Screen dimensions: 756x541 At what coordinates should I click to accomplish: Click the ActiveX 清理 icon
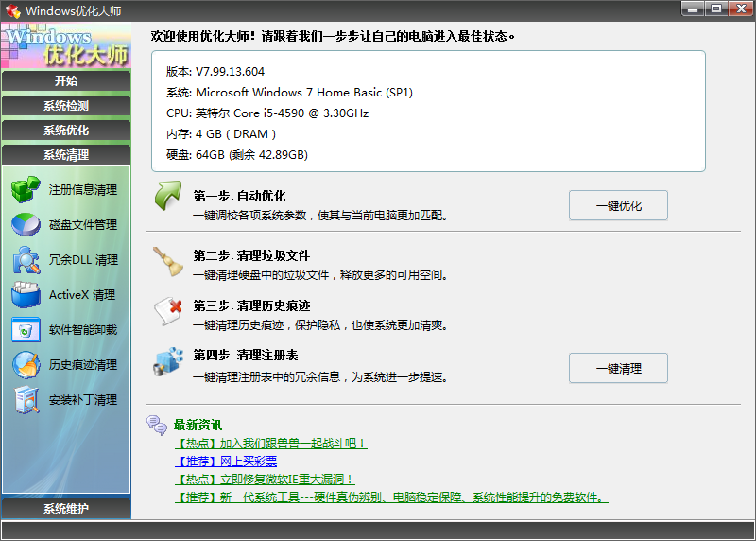(x=26, y=294)
